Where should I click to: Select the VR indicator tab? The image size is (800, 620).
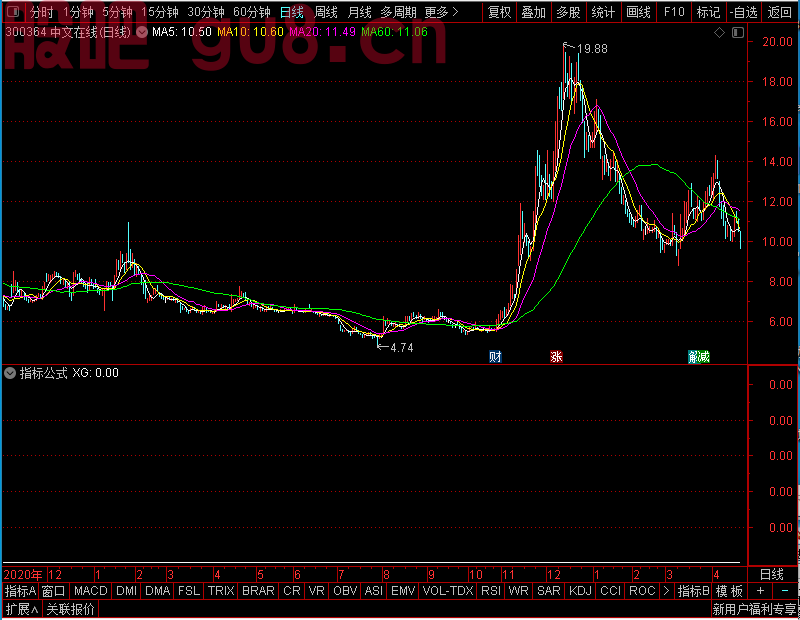point(317,591)
